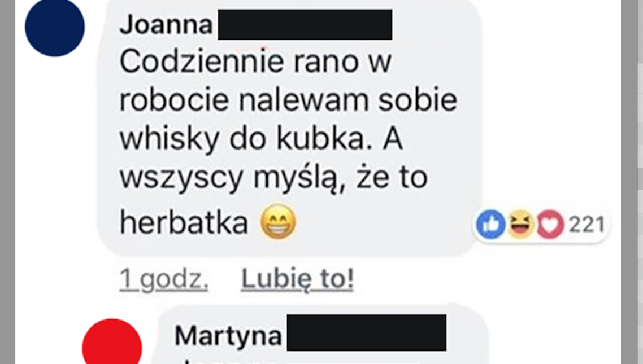Open the 1 godz. timestamp link
The image size is (643, 364).
pos(164,280)
